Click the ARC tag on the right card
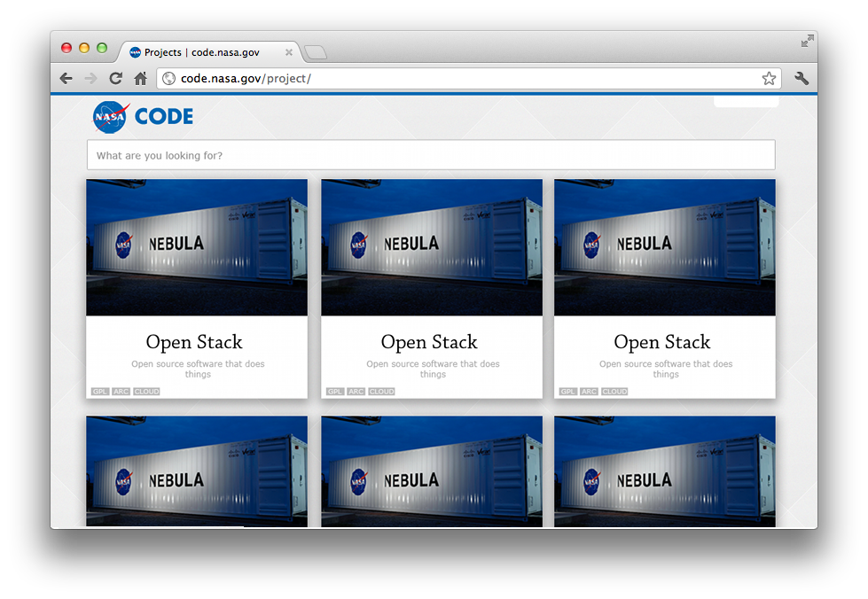 coord(589,392)
